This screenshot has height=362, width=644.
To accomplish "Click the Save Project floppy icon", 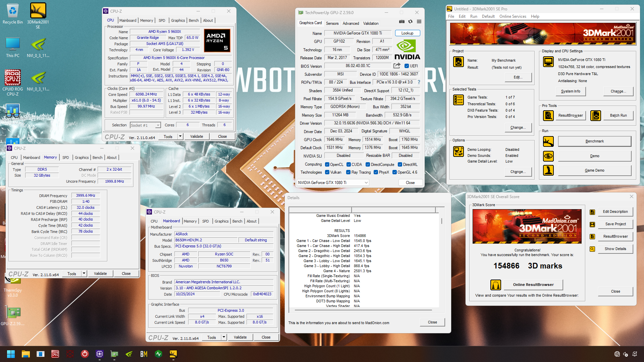I will [592, 224].
